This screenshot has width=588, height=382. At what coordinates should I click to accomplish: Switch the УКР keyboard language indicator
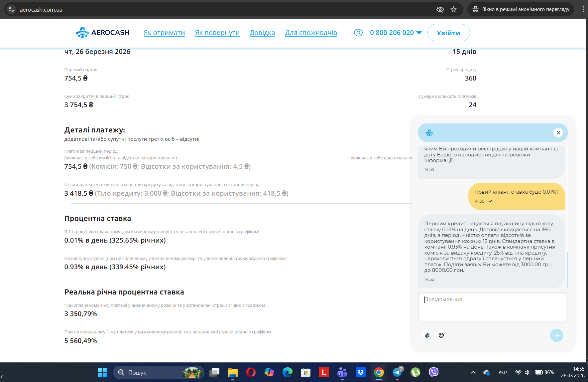point(503,372)
